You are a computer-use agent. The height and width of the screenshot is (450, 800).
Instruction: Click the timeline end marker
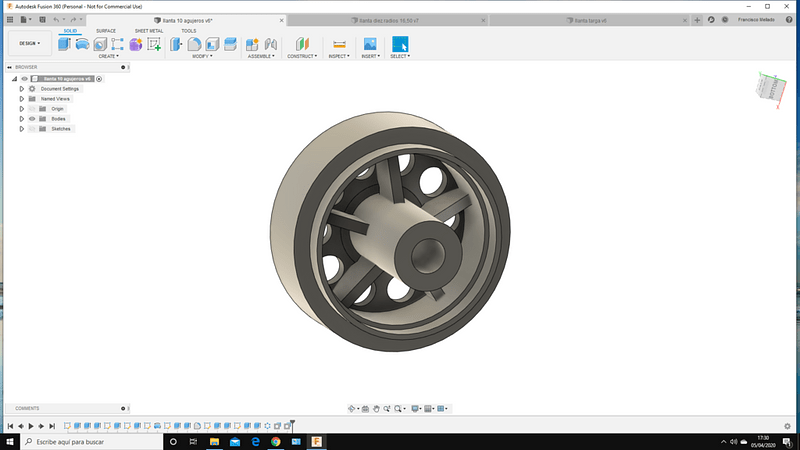tap(292, 424)
